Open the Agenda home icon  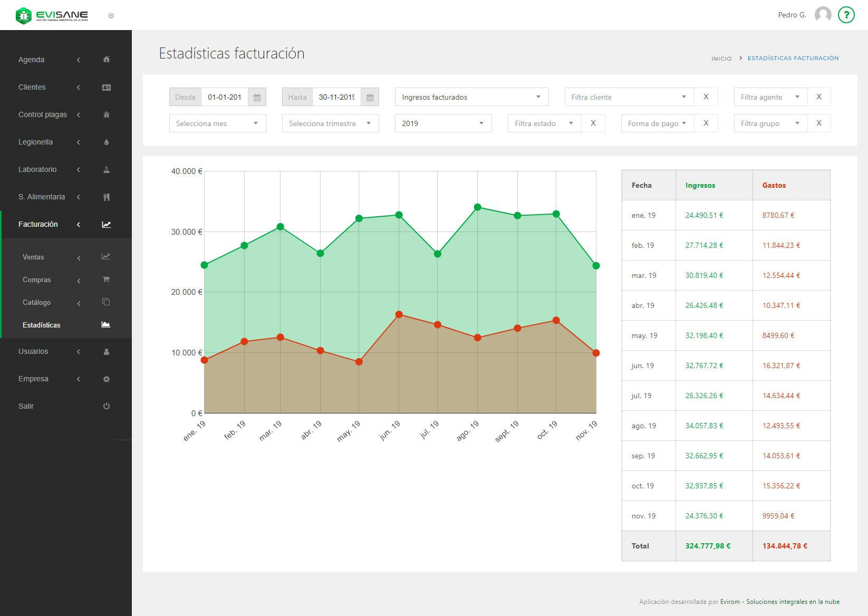click(107, 60)
